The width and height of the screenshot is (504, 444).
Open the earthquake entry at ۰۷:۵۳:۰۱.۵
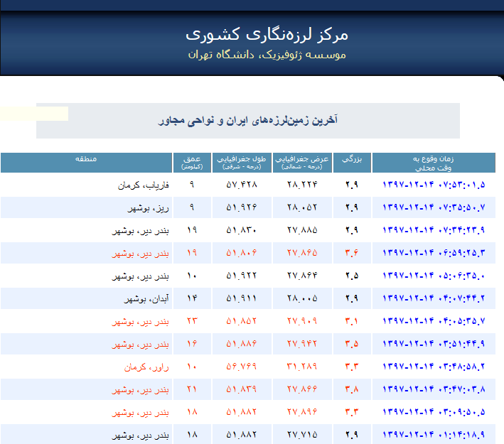[434, 185]
